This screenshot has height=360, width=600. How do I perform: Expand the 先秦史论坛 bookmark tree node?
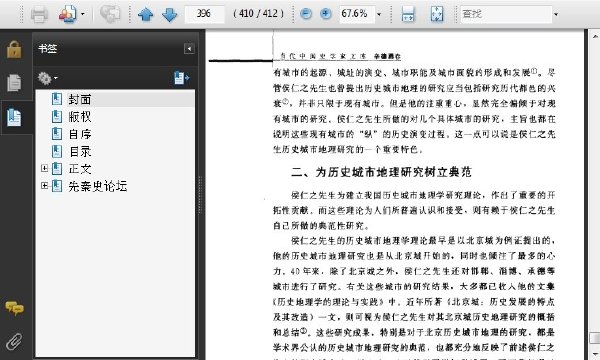pos(44,186)
